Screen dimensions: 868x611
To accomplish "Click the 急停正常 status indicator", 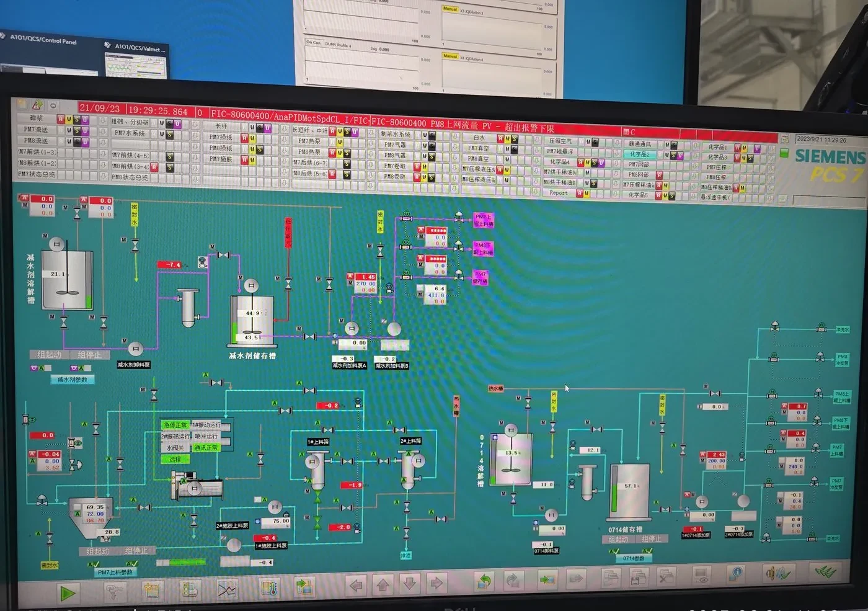I will click(x=175, y=425).
